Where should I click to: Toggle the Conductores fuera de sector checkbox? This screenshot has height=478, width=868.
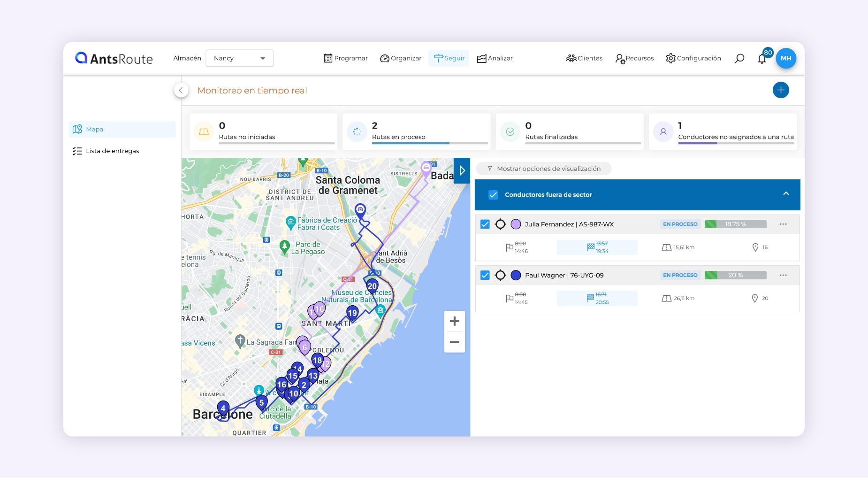[x=493, y=194]
